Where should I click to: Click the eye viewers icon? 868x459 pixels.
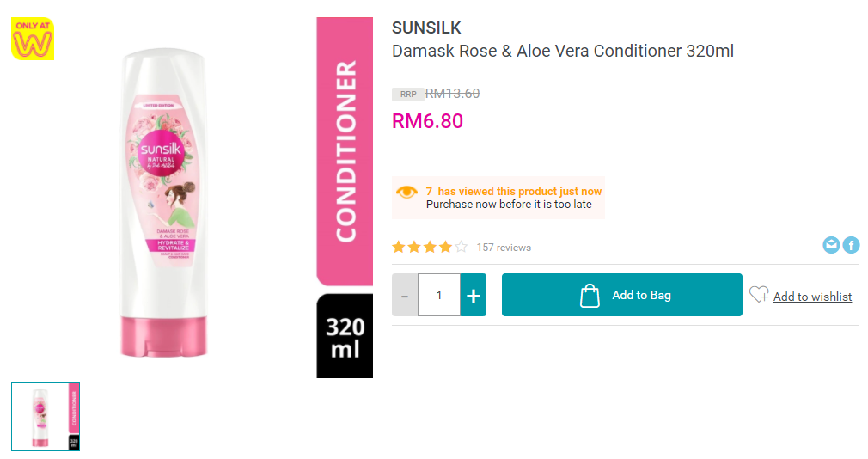[406, 192]
